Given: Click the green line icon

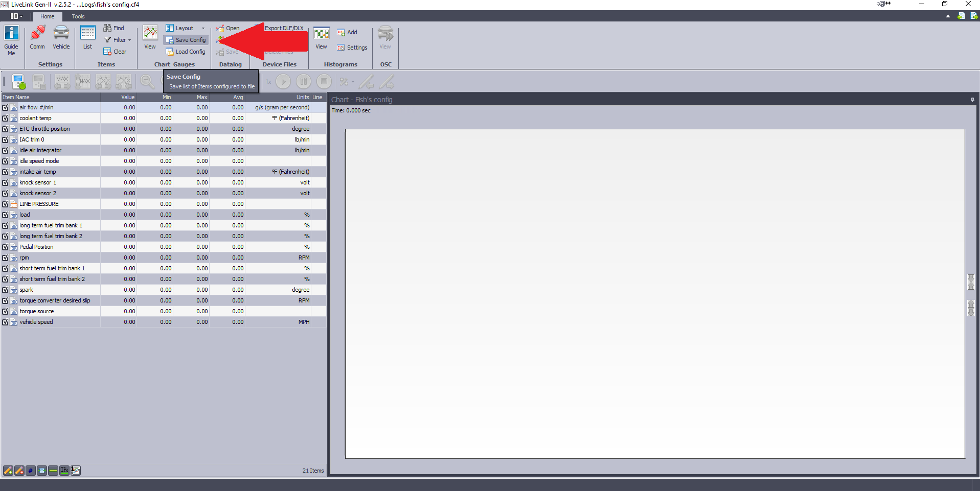Looking at the screenshot, I should pos(53,471).
